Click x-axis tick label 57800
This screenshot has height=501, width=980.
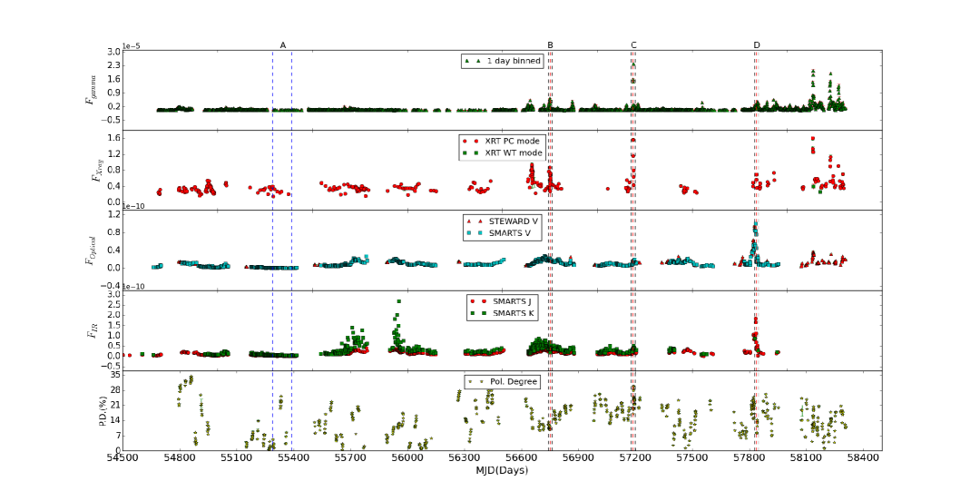point(750,458)
